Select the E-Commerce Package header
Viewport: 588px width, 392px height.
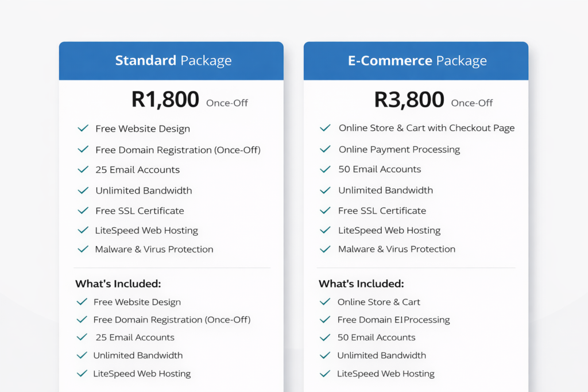(417, 61)
